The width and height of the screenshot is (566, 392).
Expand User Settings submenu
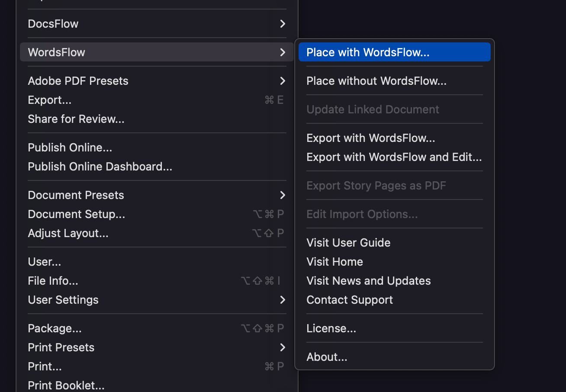(x=282, y=300)
